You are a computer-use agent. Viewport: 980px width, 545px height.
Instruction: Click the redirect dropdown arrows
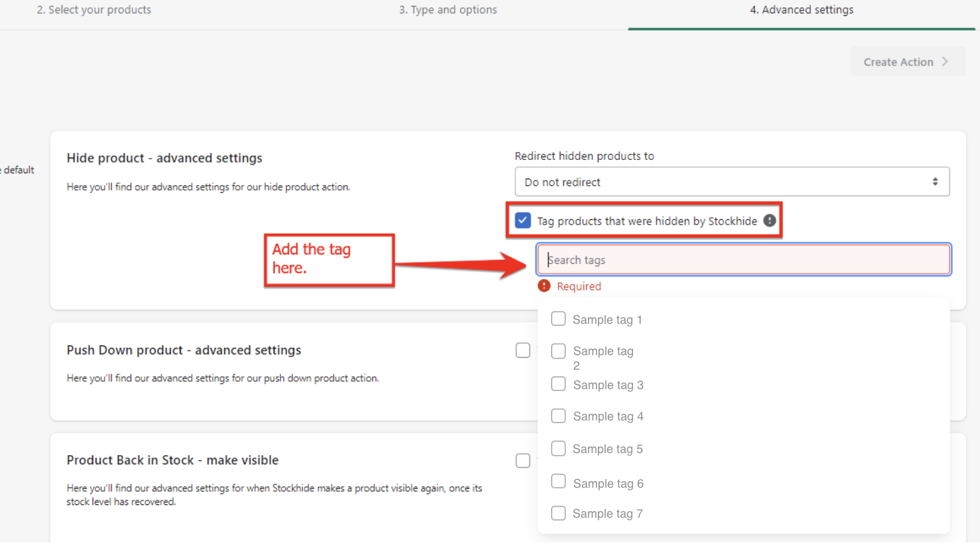coord(935,182)
